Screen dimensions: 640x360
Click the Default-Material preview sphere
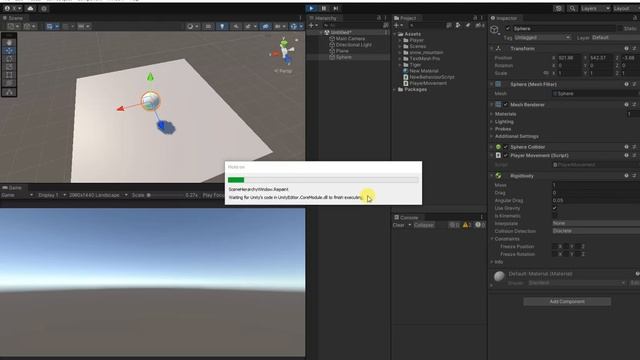[499, 276]
